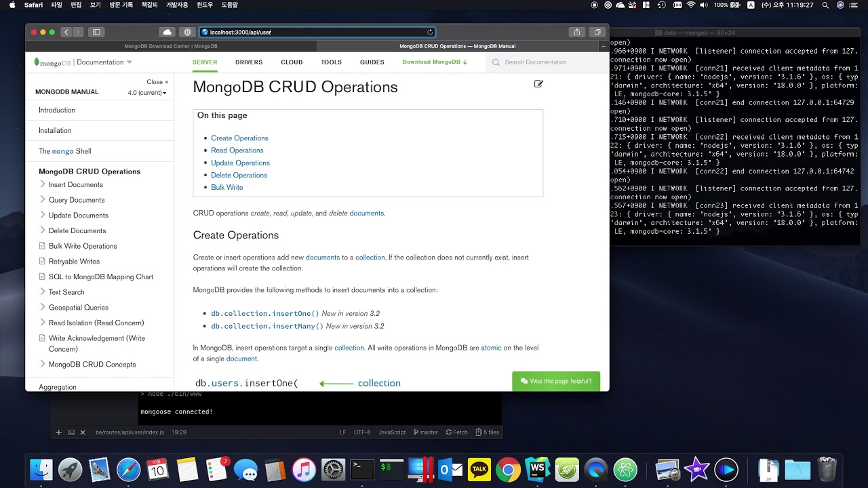
Task: Open the db.collection.insertOne() reference link
Action: point(265,314)
